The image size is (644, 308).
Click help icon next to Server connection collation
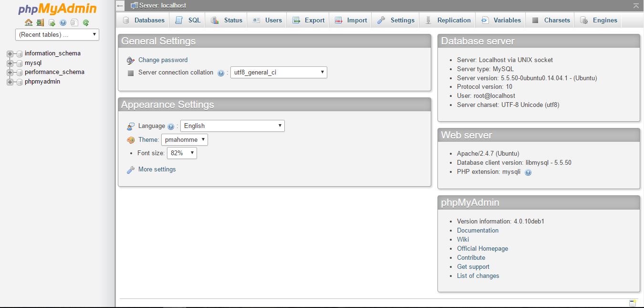coord(221,73)
